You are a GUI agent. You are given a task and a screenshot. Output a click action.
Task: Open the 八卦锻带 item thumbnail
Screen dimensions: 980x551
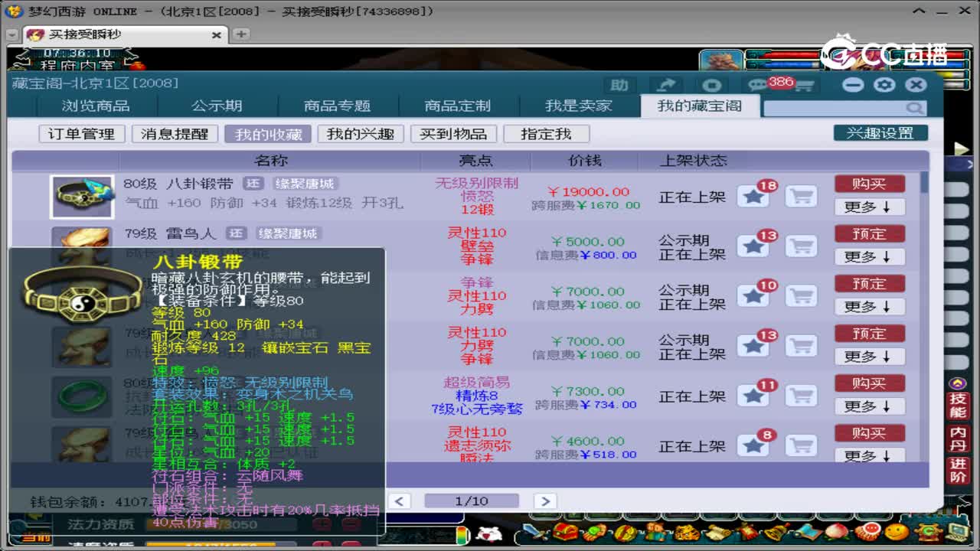tap(82, 197)
